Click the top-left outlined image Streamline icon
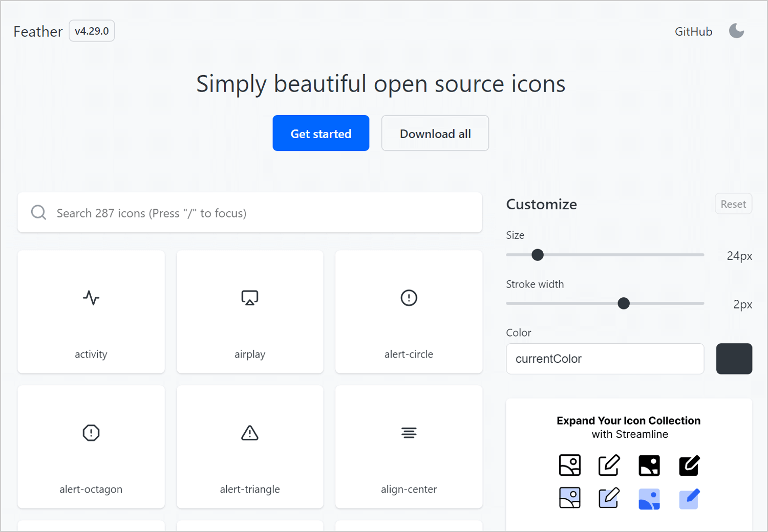The height and width of the screenshot is (532, 768). pos(570,465)
